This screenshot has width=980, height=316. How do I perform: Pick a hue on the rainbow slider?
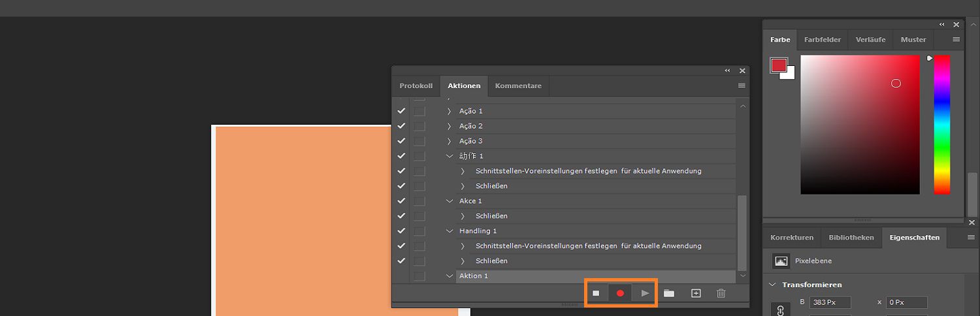pos(941,124)
